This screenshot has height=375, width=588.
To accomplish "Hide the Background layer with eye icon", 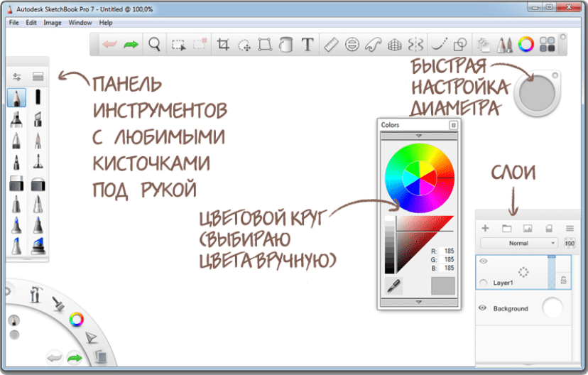I will (x=483, y=308).
